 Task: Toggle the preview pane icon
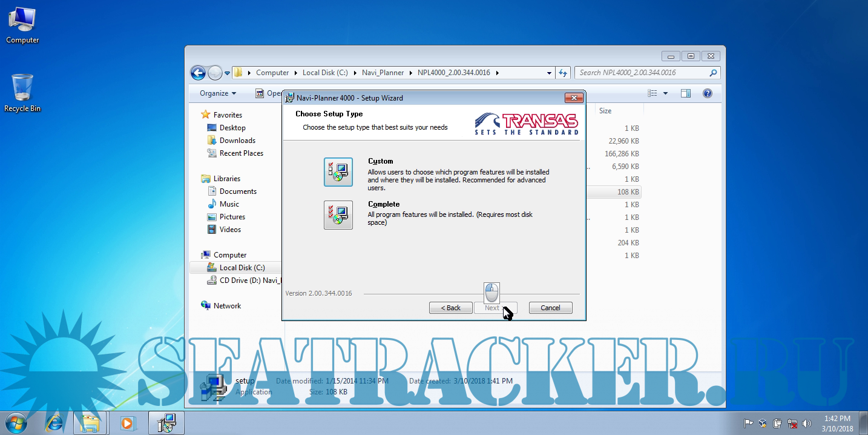click(685, 93)
